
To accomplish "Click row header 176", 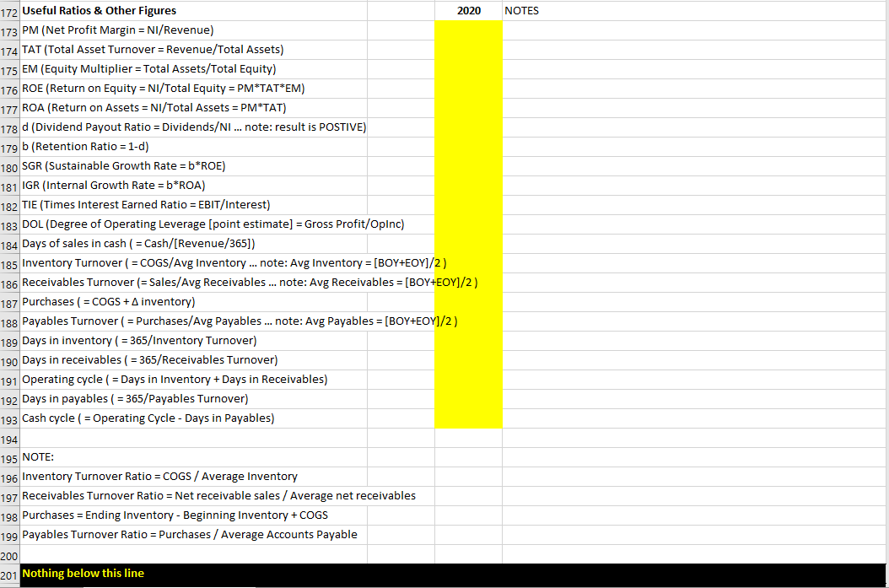I will coord(9,89).
